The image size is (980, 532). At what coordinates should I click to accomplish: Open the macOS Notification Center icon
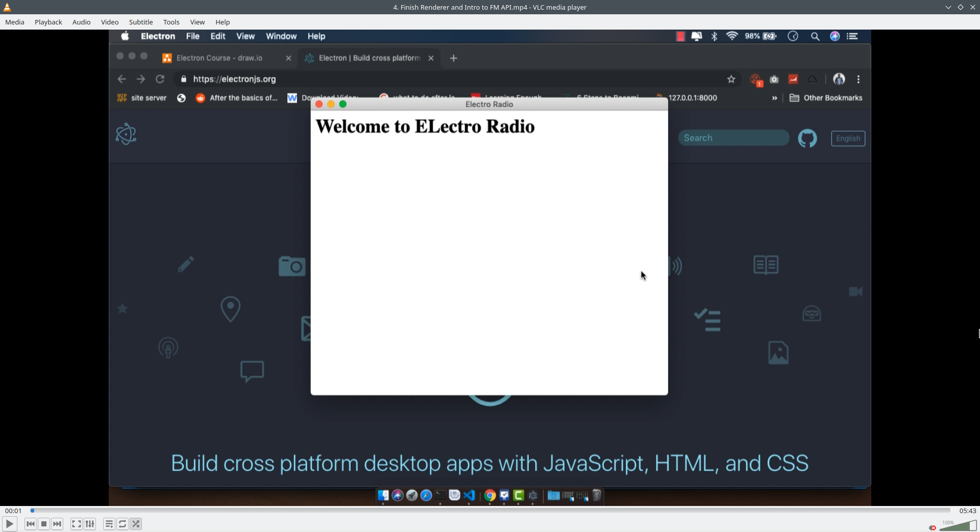pos(852,36)
